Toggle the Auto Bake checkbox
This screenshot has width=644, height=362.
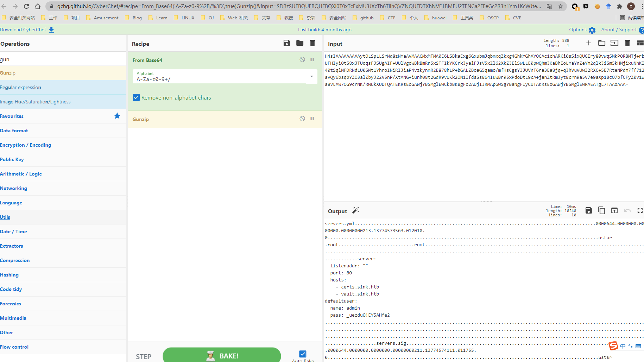303,354
